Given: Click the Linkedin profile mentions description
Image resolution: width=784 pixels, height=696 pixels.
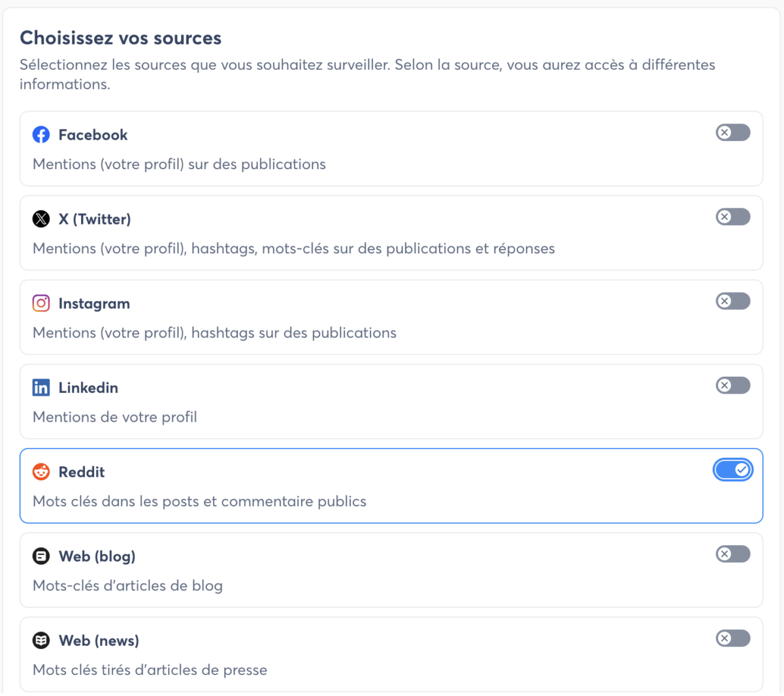Looking at the screenshot, I should click(115, 417).
